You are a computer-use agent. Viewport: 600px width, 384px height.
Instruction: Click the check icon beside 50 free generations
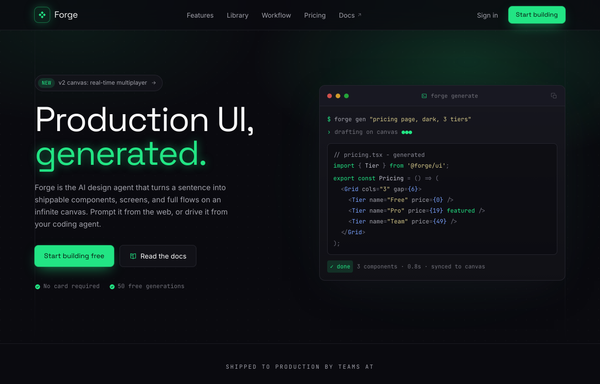(x=112, y=286)
